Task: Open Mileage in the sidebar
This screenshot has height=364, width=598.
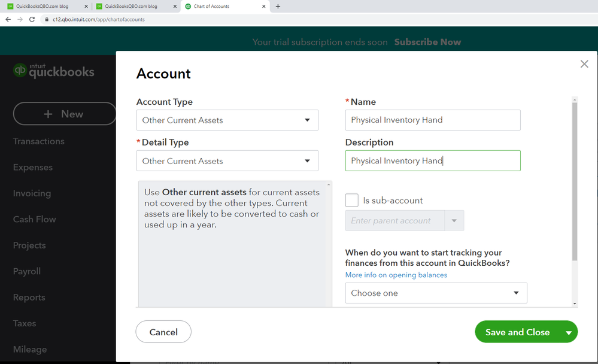Action: coord(30,349)
